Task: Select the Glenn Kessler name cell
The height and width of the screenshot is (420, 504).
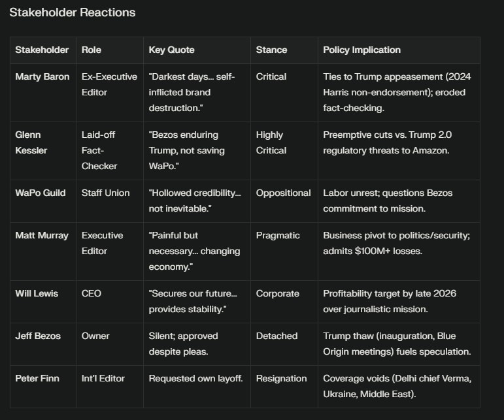Action: [x=31, y=142]
